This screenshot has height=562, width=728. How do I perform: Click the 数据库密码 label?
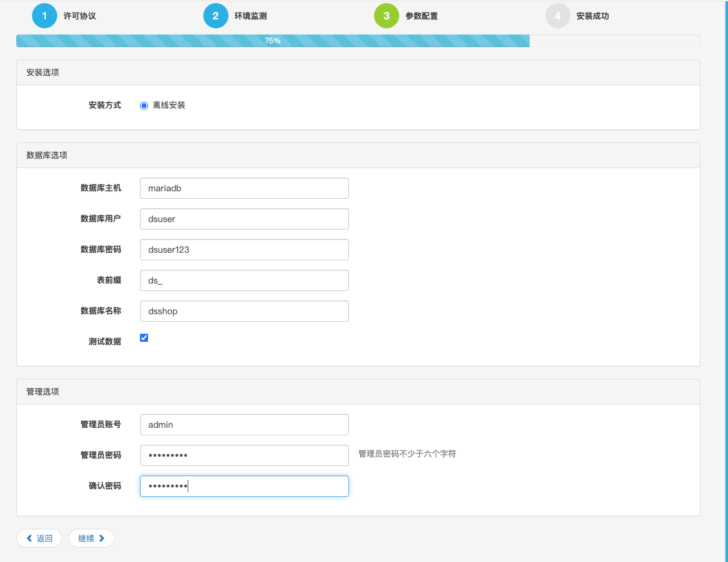tap(101, 250)
